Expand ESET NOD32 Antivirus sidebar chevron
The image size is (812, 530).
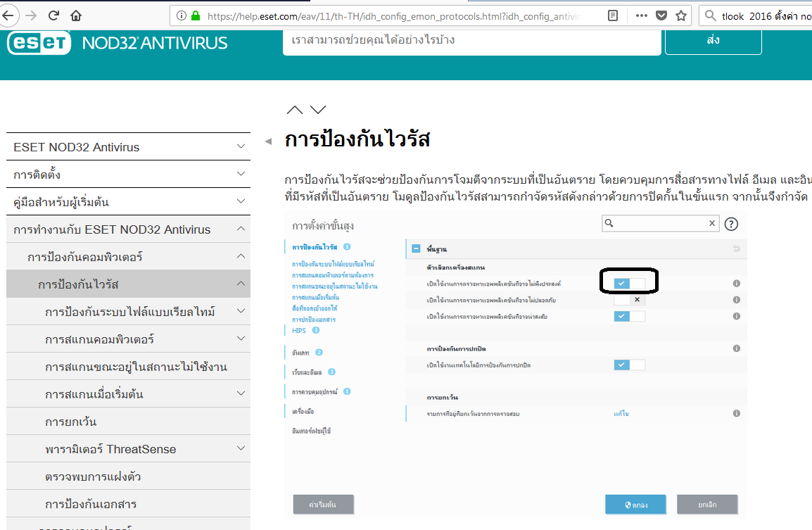(241, 146)
